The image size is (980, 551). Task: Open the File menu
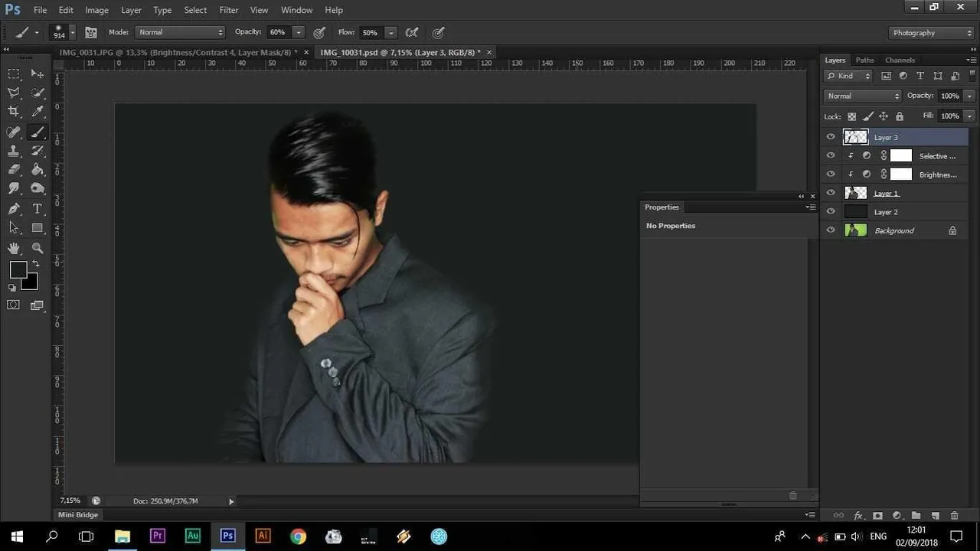point(40,10)
